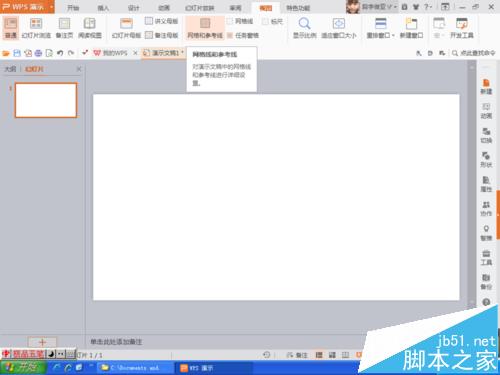Click the Open folder icon in quick toolbar
500x375 pixels.
[x=6, y=53]
